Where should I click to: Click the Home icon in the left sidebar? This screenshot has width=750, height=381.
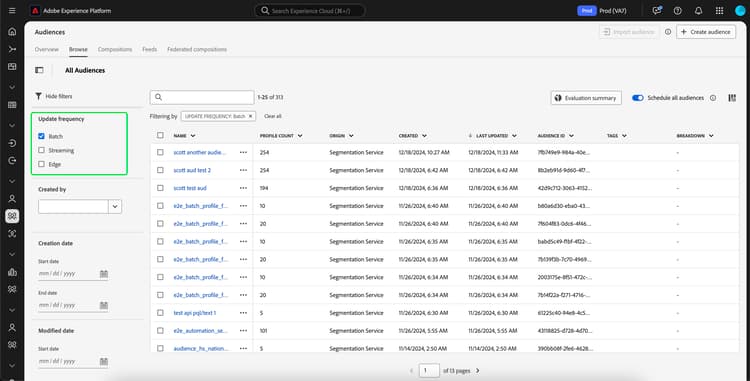(x=12, y=32)
